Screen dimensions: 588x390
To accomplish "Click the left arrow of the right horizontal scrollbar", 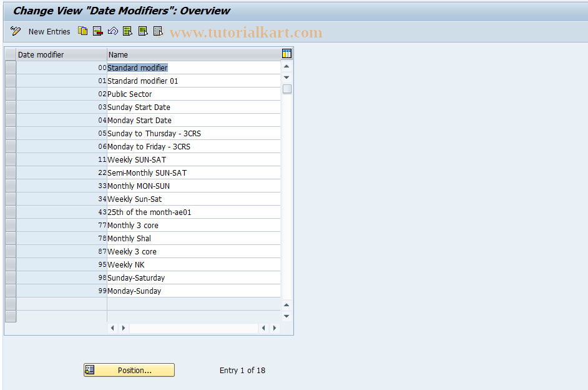I will [x=263, y=328].
